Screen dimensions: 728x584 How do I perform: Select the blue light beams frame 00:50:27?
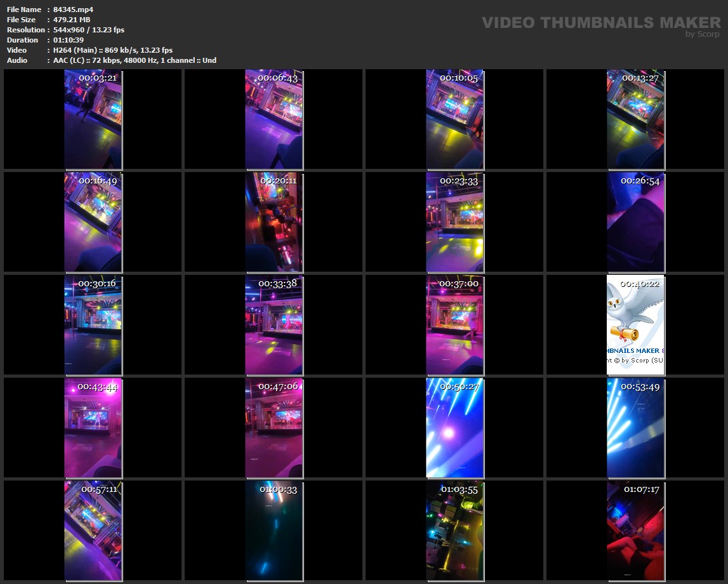[x=455, y=428]
